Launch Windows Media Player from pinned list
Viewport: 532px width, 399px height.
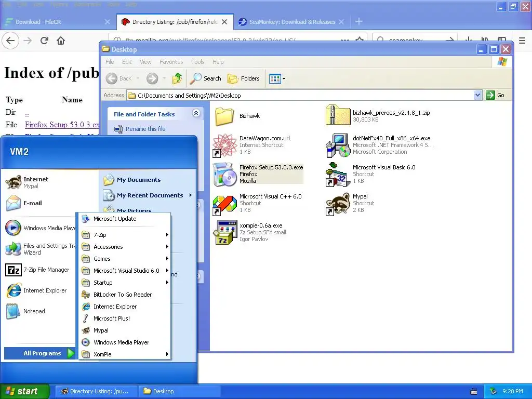(x=40, y=228)
